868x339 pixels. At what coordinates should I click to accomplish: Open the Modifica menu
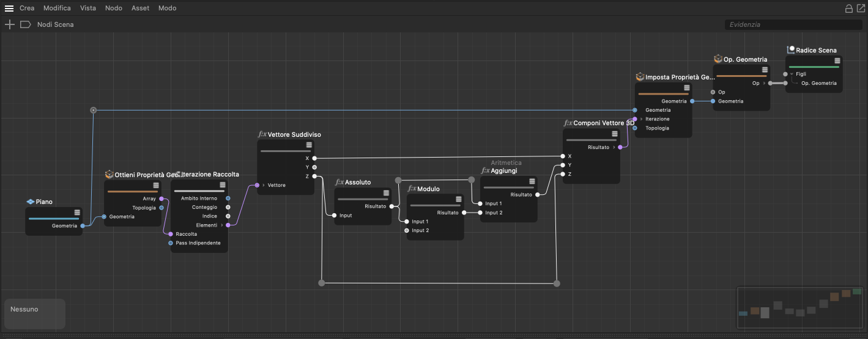point(57,8)
